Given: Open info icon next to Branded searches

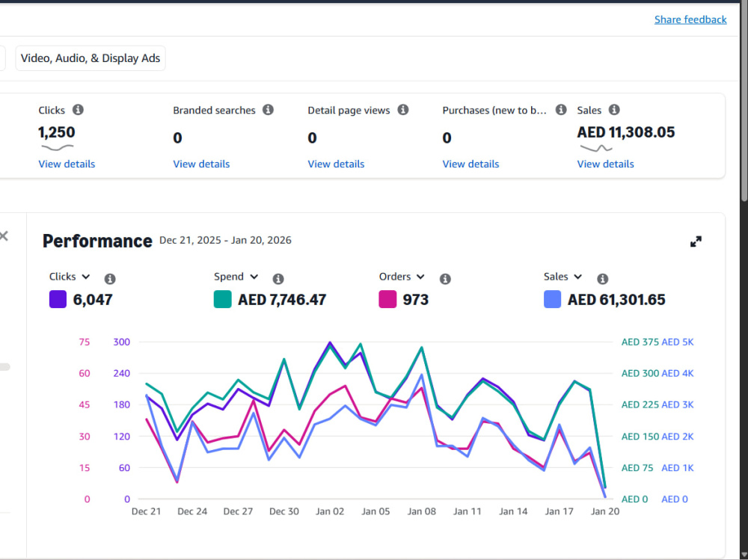Looking at the screenshot, I should pyautogui.click(x=268, y=110).
